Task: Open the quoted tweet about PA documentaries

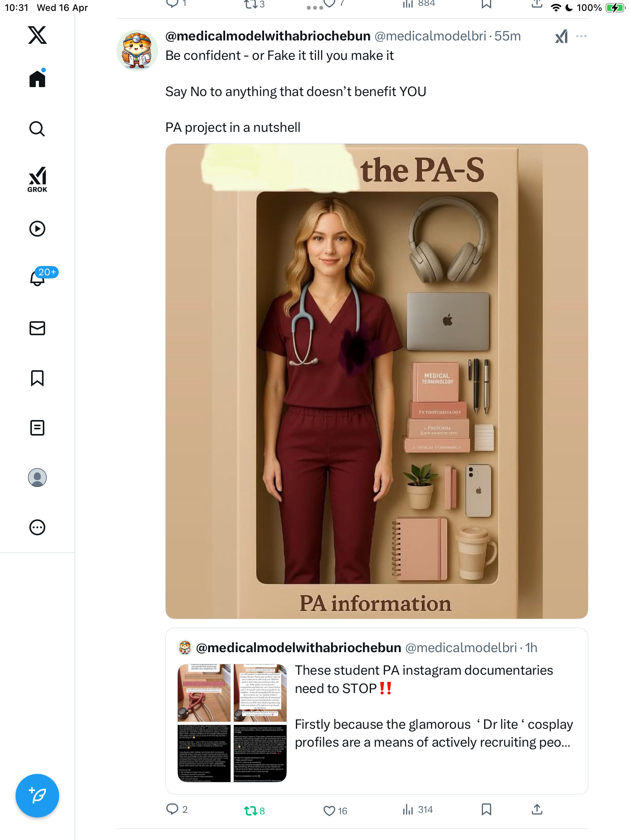Action: point(376,711)
